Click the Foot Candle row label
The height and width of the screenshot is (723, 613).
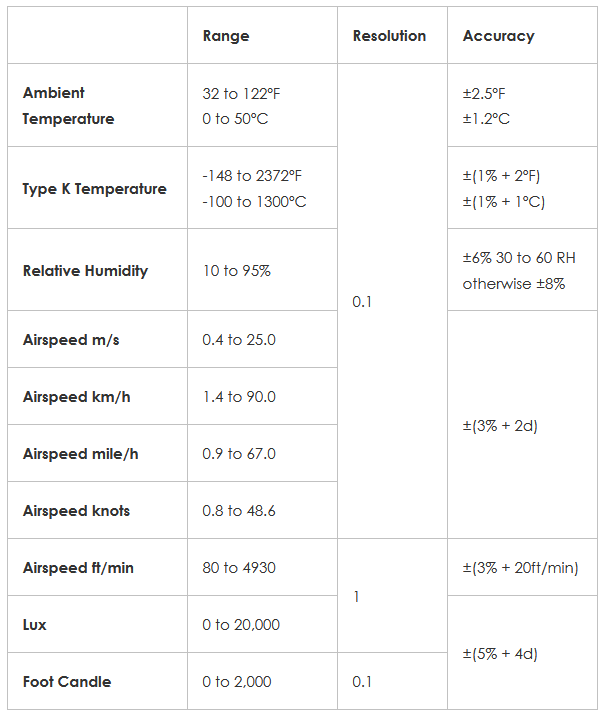point(67,682)
